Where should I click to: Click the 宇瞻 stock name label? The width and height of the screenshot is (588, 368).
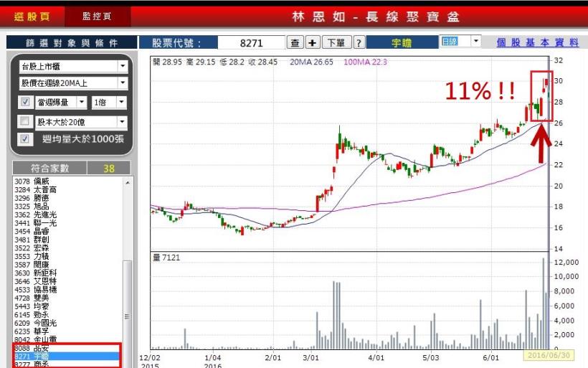(x=402, y=43)
